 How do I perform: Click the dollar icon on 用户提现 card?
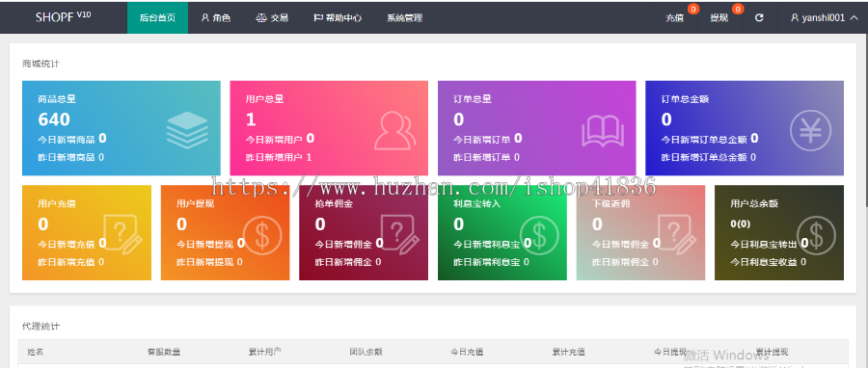(x=262, y=235)
